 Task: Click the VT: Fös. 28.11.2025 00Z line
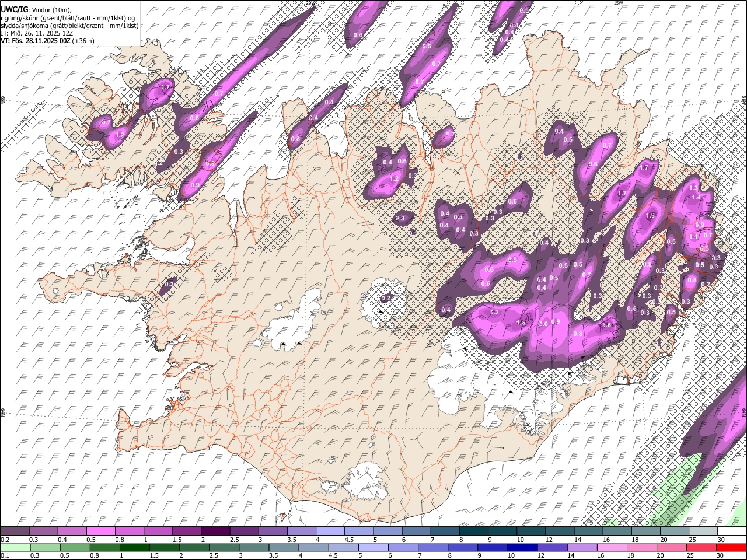(35, 41)
